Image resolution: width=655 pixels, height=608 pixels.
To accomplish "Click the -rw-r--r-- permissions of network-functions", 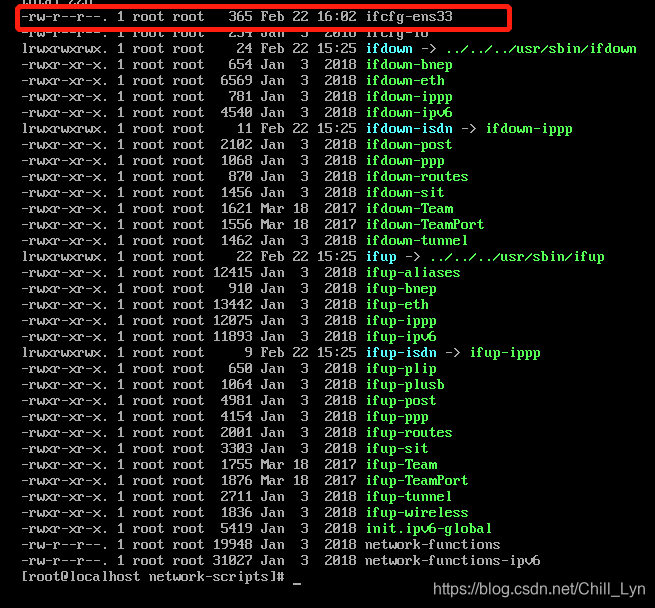I will 64,544.
